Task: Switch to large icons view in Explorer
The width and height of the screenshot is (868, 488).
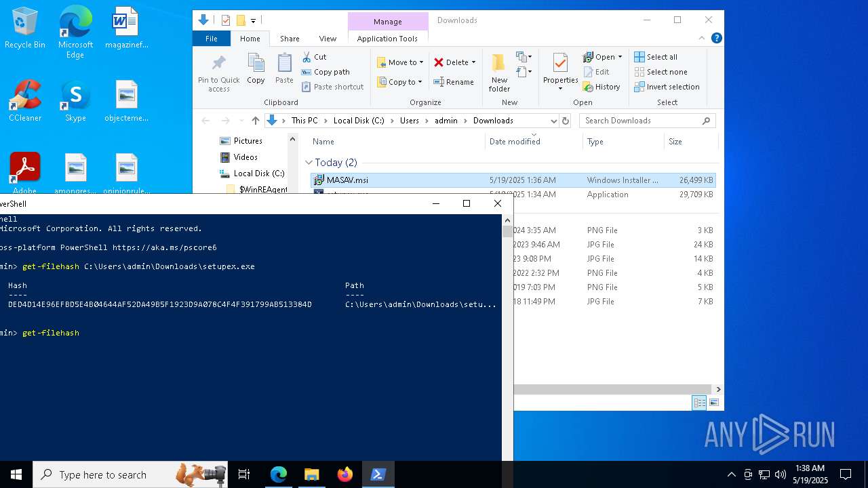Action: click(713, 403)
